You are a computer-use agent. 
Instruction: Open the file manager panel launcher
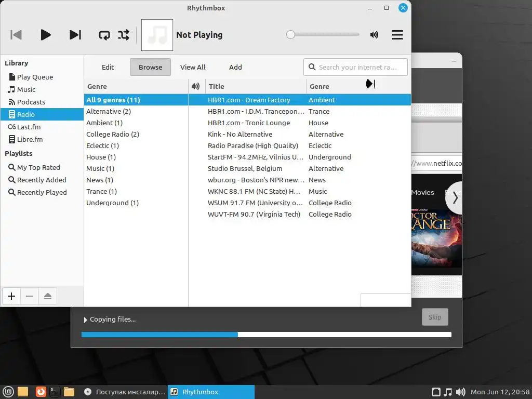(69, 392)
